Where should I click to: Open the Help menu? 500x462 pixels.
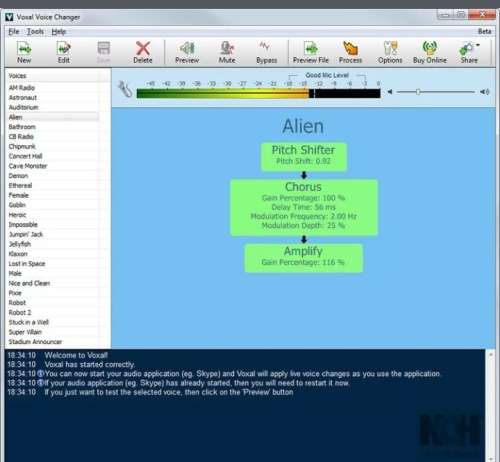59,32
